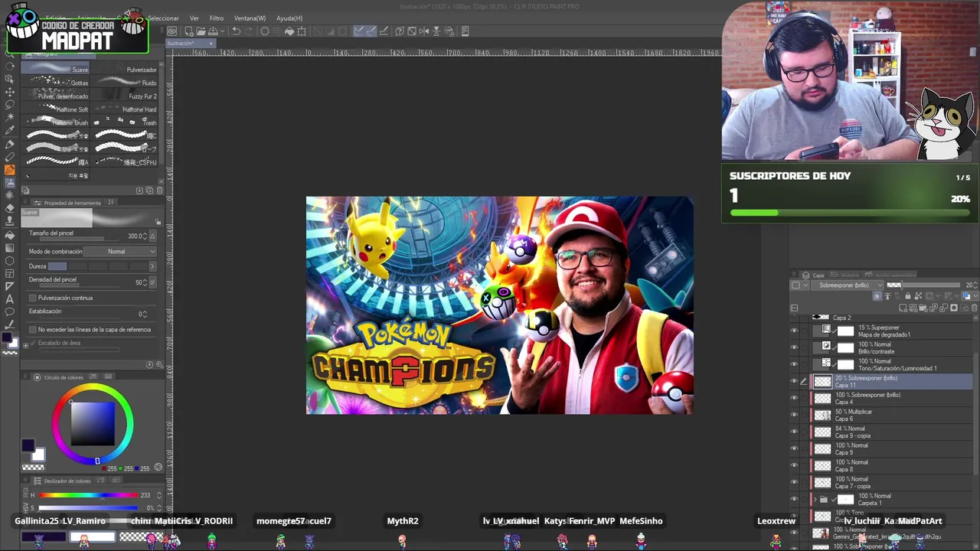Adjust the hue H color slider
980x551 pixels.
pyautogui.click(x=89, y=495)
